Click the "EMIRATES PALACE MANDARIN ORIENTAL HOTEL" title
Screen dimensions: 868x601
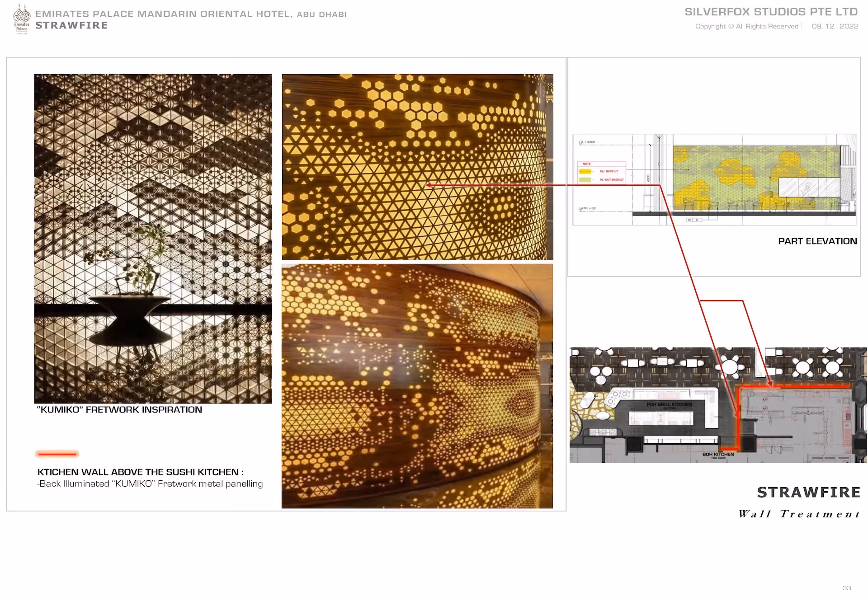coord(164,14)
